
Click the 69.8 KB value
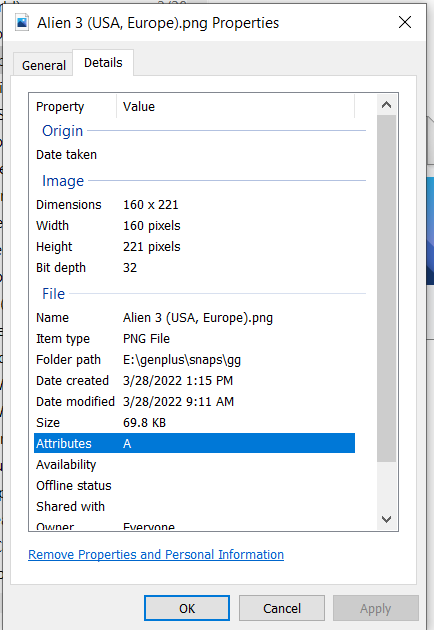(x=144, y=422)
